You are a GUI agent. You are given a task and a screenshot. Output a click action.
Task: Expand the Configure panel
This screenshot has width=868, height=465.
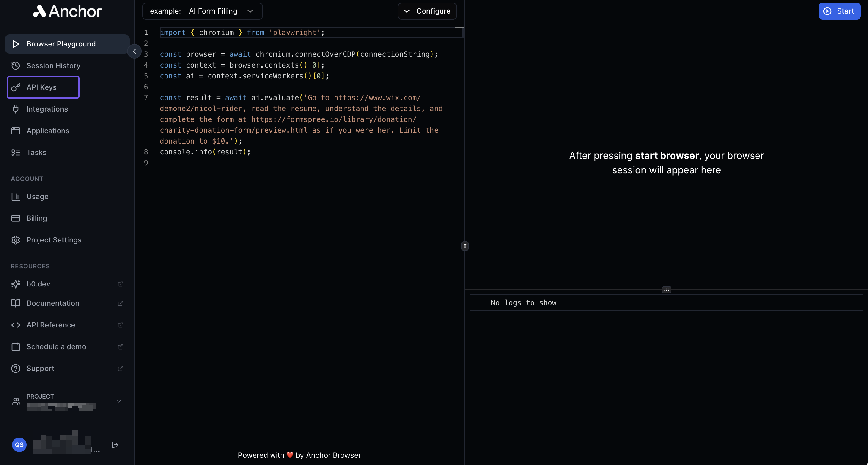[427, 11]
